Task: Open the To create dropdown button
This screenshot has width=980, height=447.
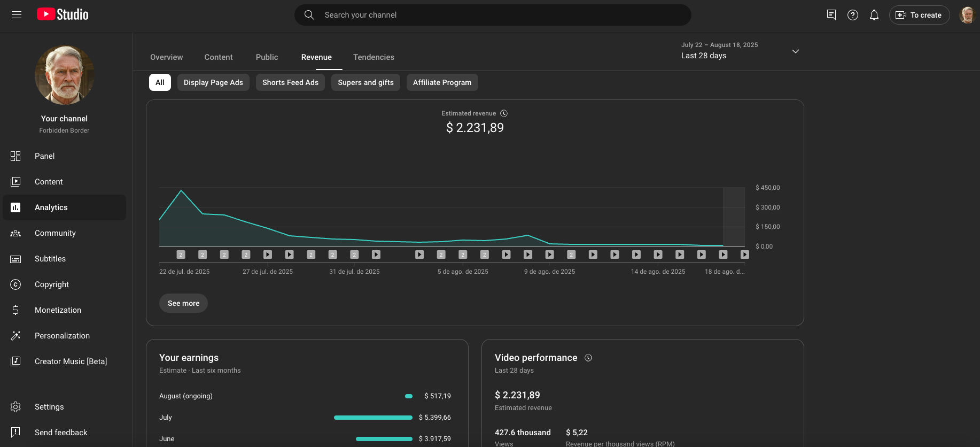Action: click(919, 15)
